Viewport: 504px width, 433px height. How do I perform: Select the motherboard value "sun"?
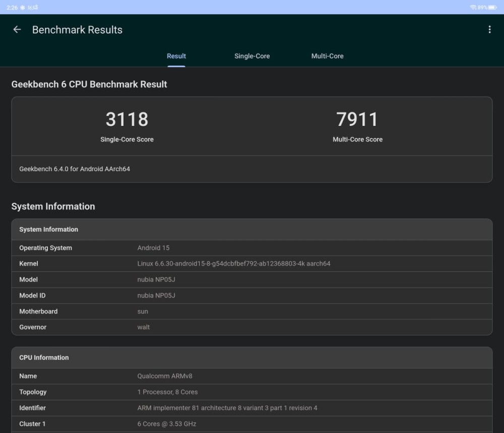[x=143, y=312]
